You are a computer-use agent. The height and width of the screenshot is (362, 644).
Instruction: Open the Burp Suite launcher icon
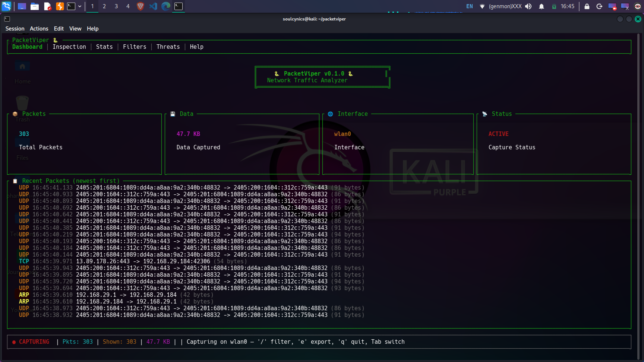point(60,6)
